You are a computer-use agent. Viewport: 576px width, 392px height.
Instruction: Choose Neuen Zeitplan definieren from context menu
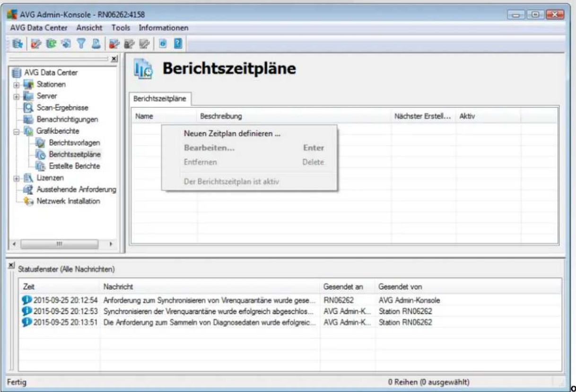coord(249,134)
